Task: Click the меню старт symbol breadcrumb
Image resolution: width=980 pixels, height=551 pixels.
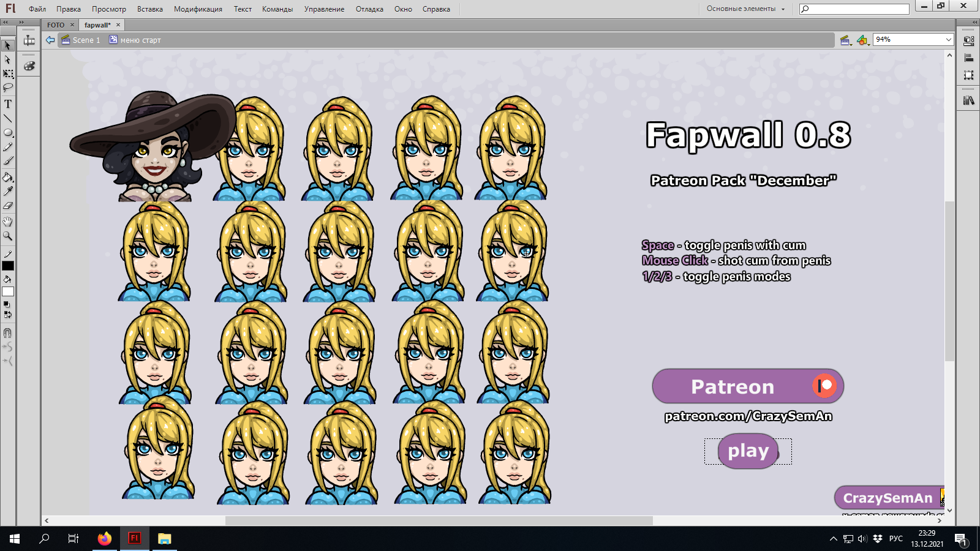Action: (135, 40)
